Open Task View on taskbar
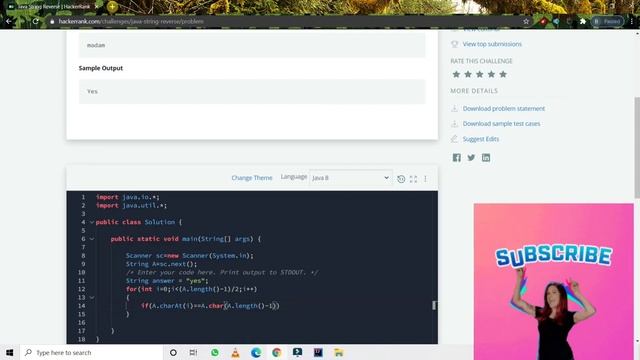Viewport: 640px width, 360px height. pyautogui.click(x=193, y=352)
